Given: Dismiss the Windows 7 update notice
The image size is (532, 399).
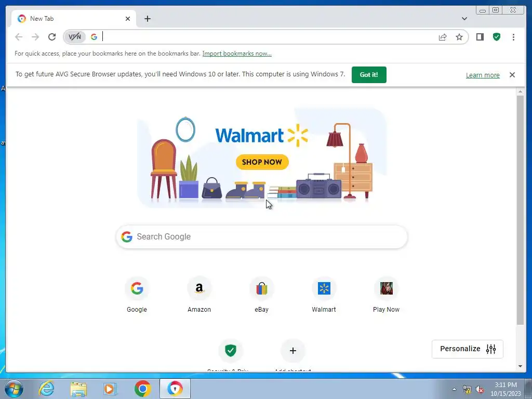Looking at the screenshot, I should [x=512, y=75].
